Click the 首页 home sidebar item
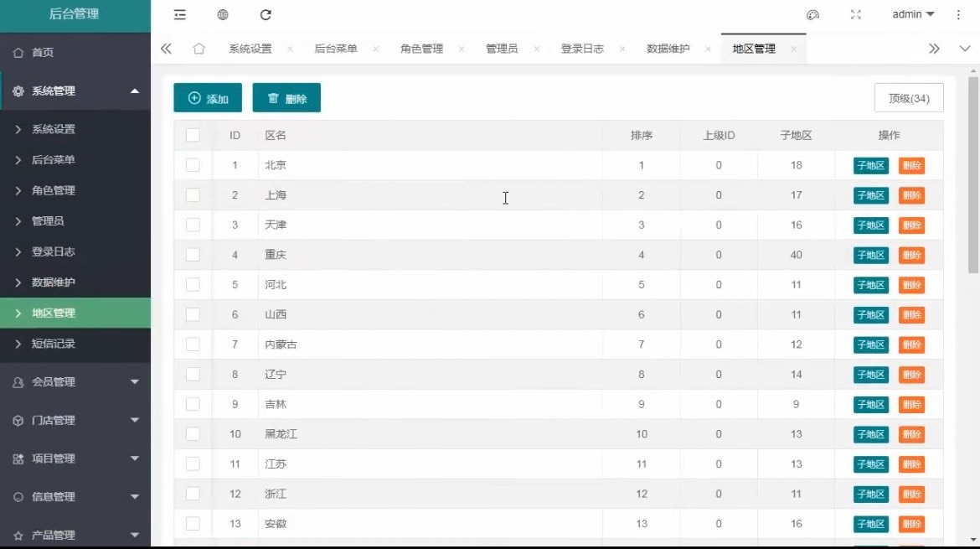 (75, 53)
